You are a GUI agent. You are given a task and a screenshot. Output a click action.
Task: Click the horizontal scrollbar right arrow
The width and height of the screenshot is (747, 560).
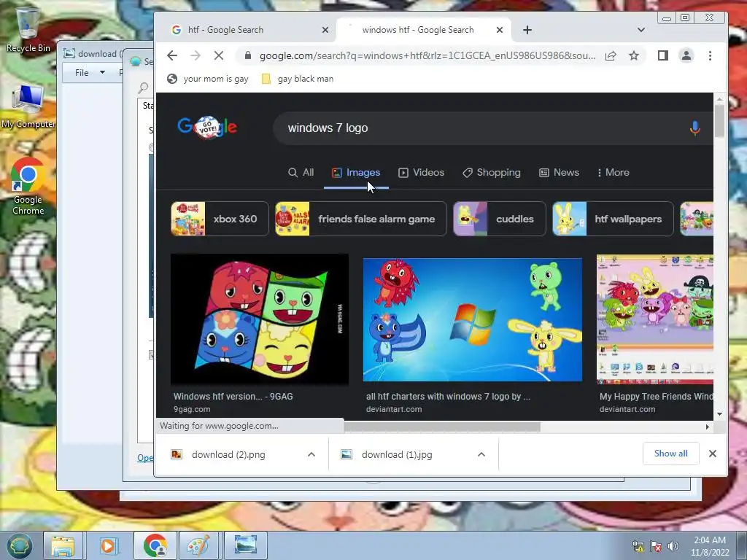pyautogui.click(x=708, y=427)
